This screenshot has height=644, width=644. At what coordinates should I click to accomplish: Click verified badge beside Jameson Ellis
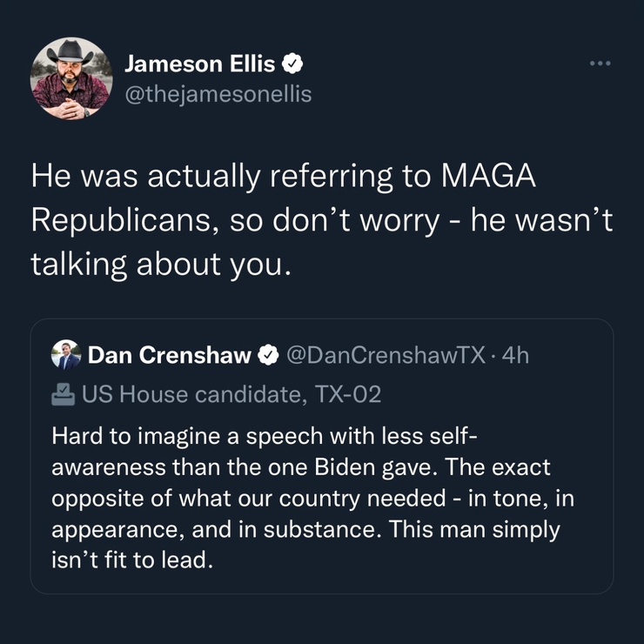point(295,63)
